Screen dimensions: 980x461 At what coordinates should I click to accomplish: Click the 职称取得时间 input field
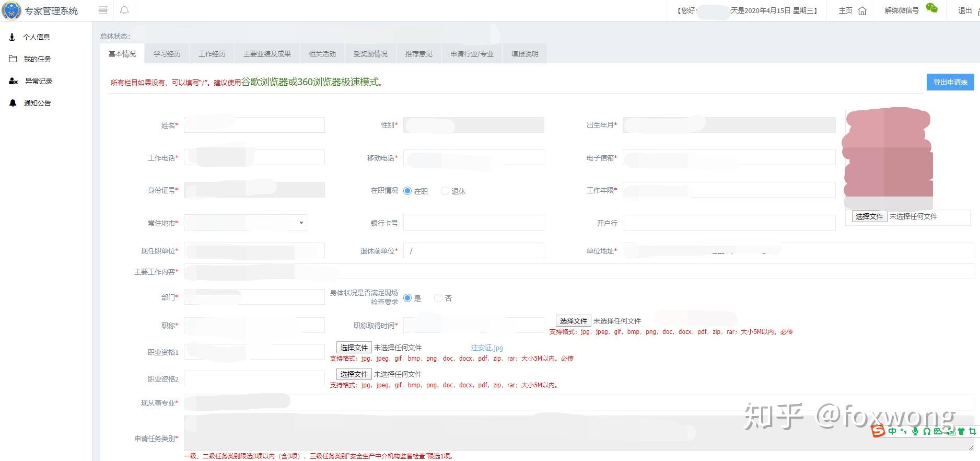474,325
